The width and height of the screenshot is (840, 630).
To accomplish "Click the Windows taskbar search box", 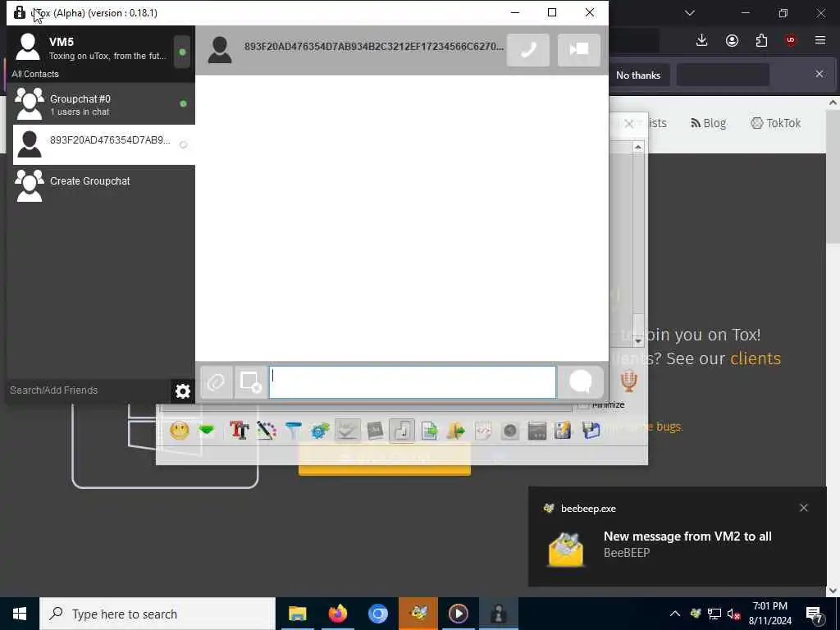I will [x=157, y=614].
